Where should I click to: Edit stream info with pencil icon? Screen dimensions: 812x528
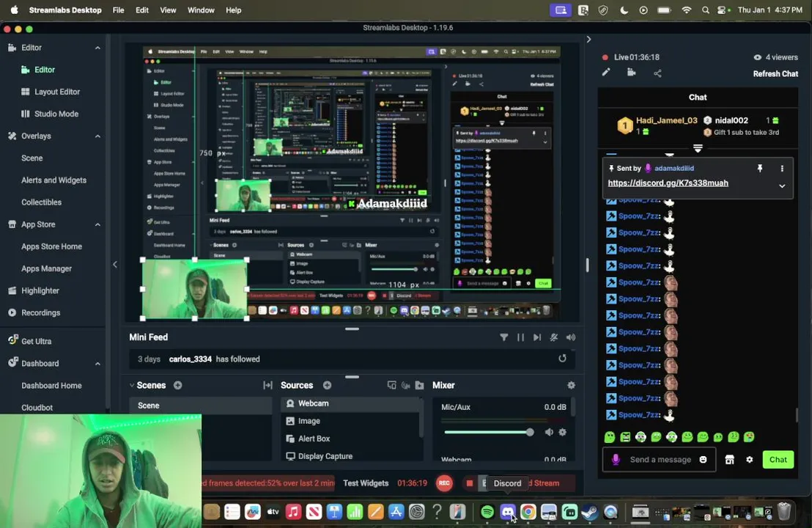(x=606, y=73)
